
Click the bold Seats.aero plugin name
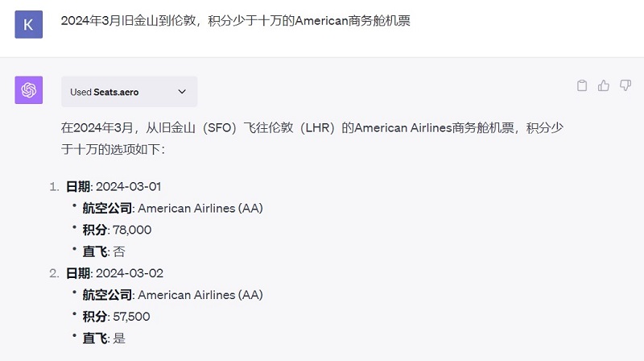116,92
